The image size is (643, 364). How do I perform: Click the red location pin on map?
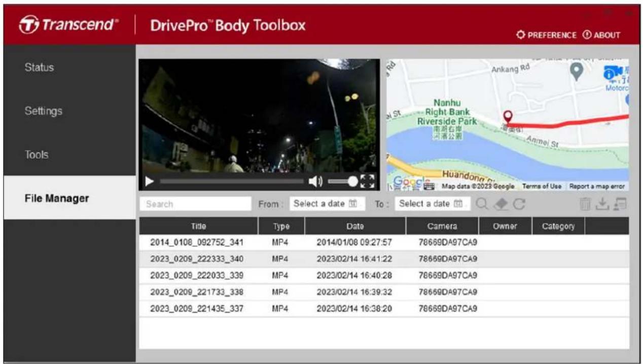coord(508,118)
